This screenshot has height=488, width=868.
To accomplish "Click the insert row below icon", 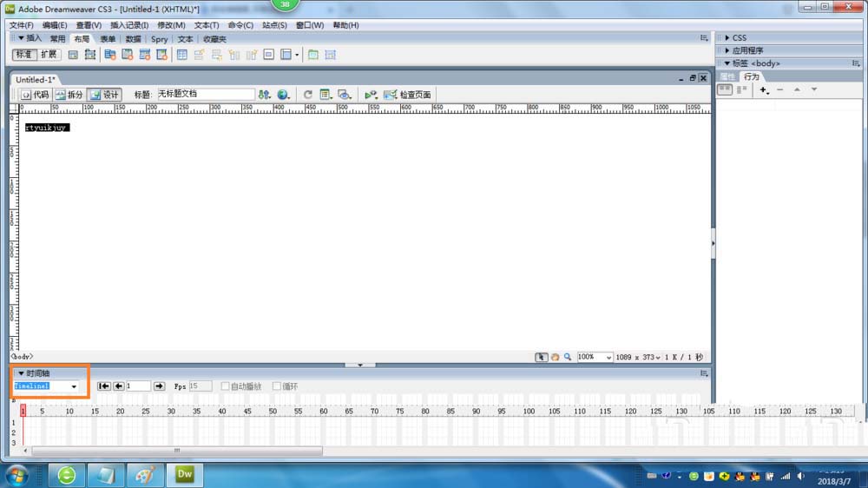I will coord(216,55).
